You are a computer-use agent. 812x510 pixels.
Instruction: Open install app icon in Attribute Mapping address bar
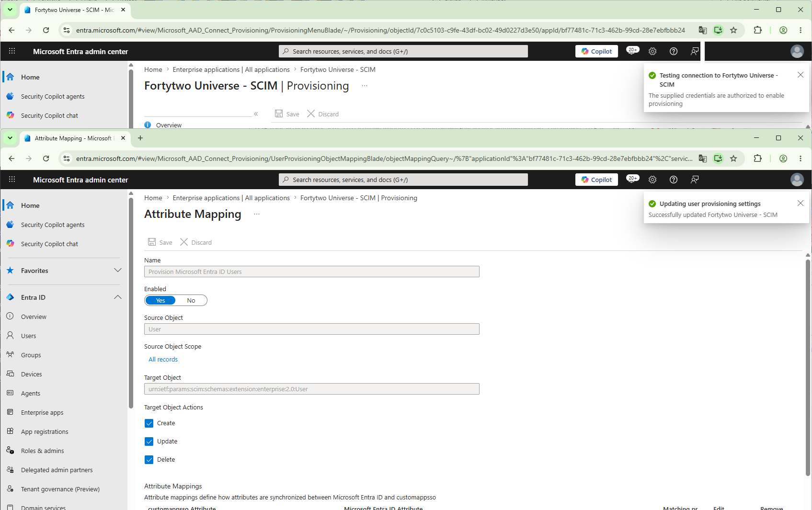718,159
